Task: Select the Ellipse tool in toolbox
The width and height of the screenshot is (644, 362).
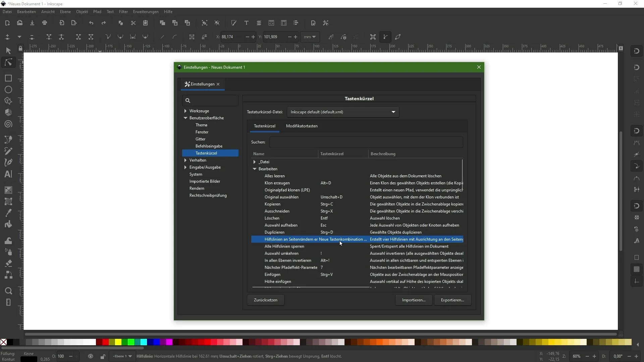Action: tap(8, 90)
